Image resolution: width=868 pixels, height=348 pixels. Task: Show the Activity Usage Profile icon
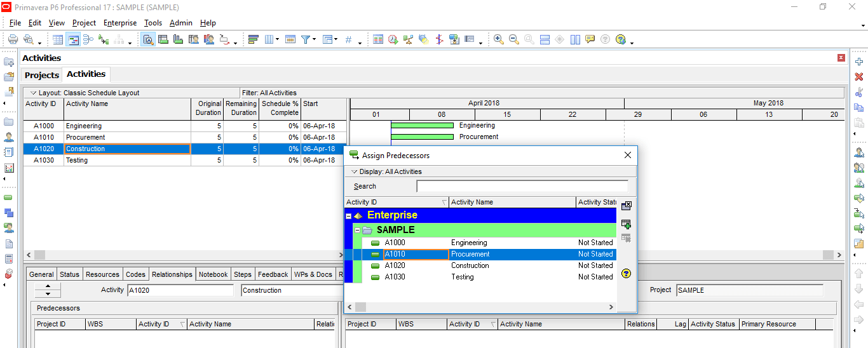click(179, 39)
